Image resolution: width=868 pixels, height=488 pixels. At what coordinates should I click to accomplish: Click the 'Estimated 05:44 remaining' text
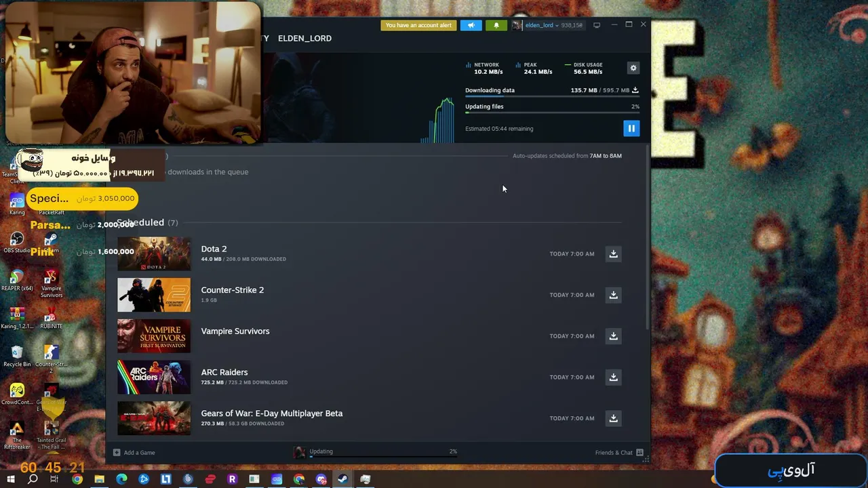coord(499,129)
